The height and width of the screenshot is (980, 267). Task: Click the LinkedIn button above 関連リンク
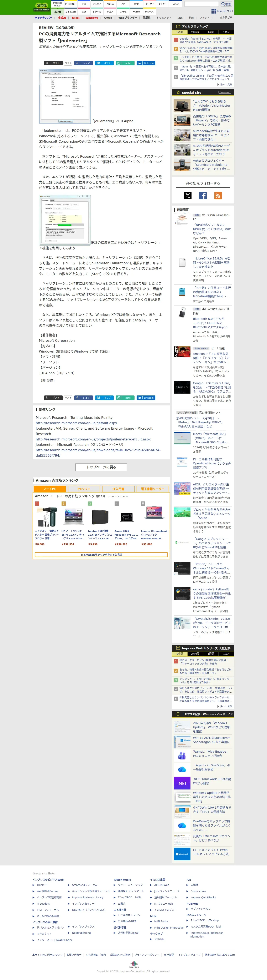(146, 398)
